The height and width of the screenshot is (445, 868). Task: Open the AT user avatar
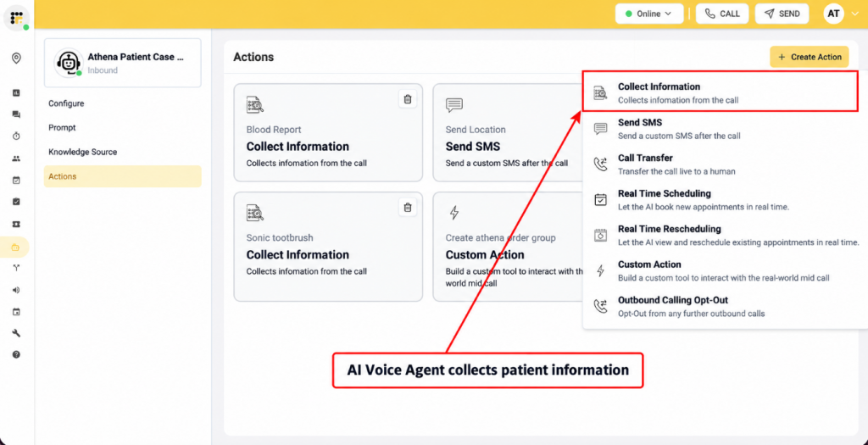click(x=833, y=14)
